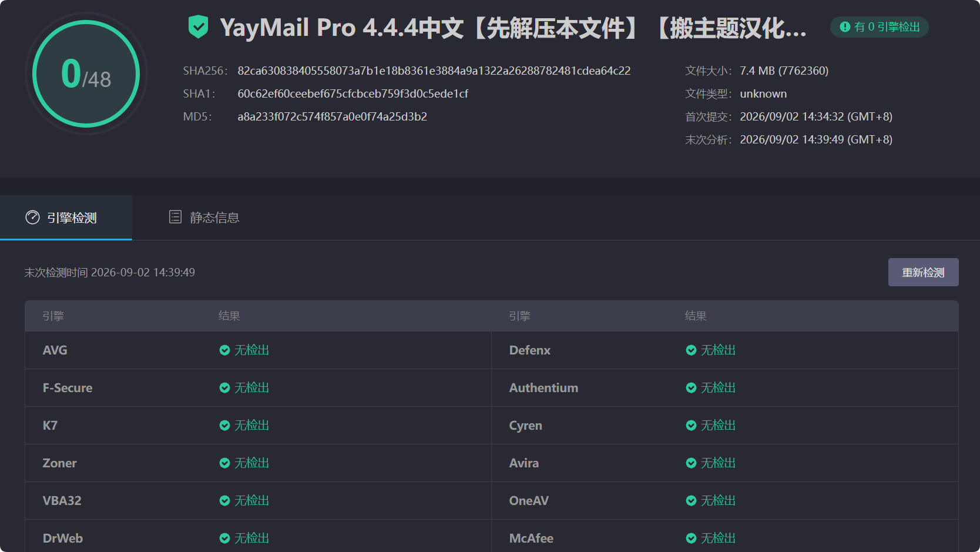Click the green shield icon beside the file title
The height and width of the screenshot is (552, 980).
pos(198,27)
